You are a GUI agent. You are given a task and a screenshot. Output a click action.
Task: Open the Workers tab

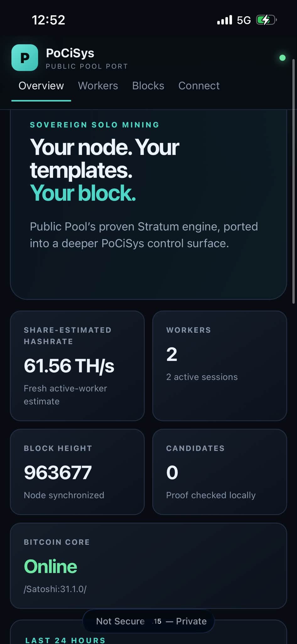pyautogui.click(x=98, y=86)
